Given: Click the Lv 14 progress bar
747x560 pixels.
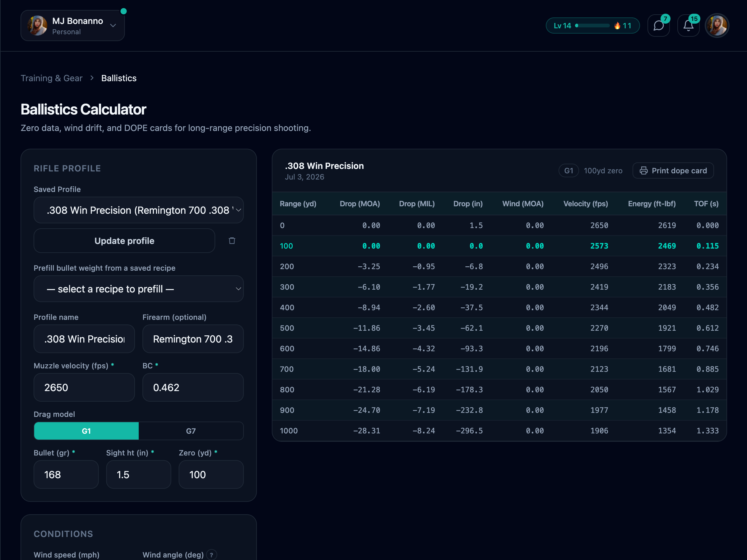Looking at the screenshot, I should pos(592,26).
